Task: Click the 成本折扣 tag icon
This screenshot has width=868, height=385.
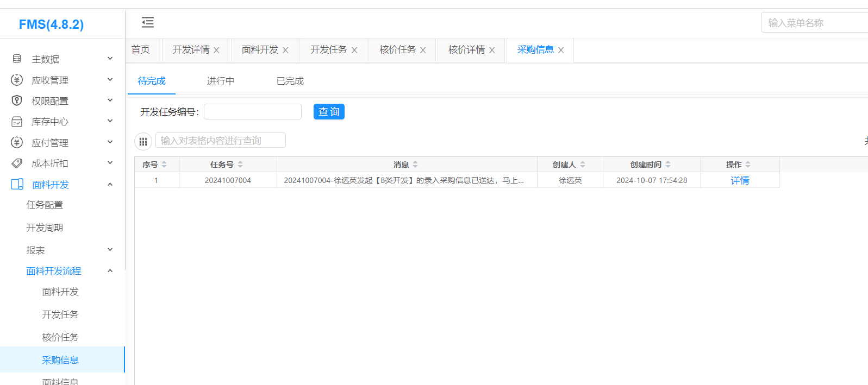Action: (x=17, y=163)
